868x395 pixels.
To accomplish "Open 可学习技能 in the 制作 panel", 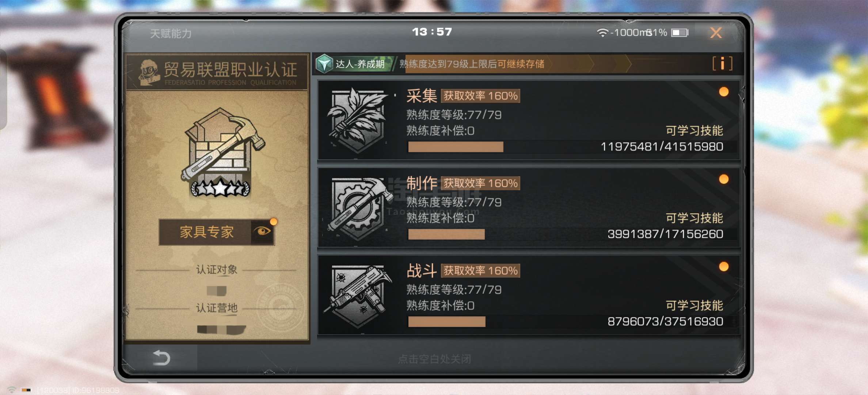I will point(694,218).
